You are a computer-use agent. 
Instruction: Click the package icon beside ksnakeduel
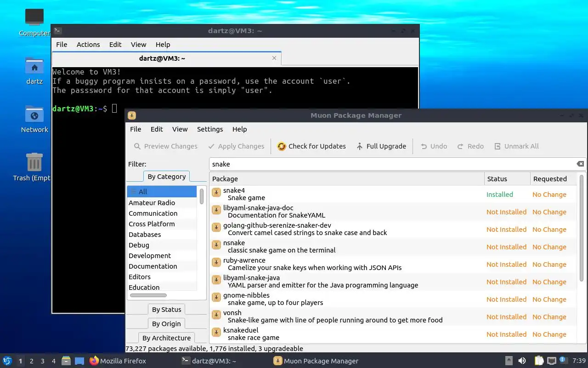[216, 332]
